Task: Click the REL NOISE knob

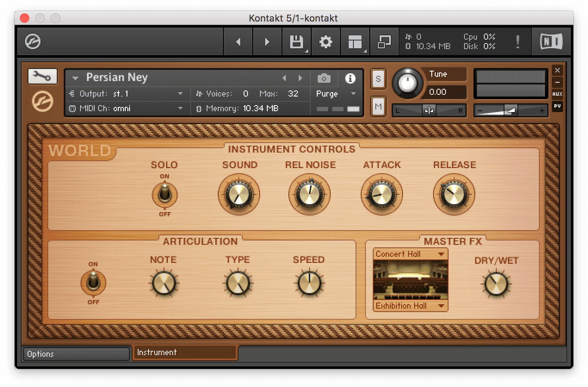Action: click(x=309, y=194)
